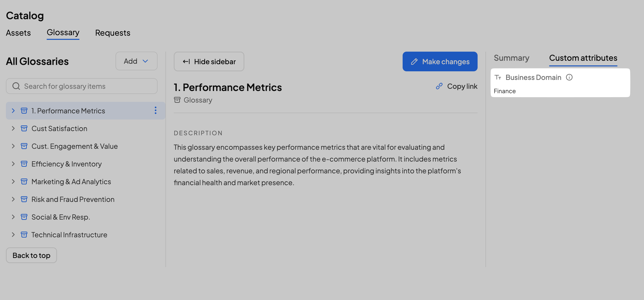Expand the Efficiency & Inventory chevron
This screenshot has height=300, width=644.
(13, 164)
